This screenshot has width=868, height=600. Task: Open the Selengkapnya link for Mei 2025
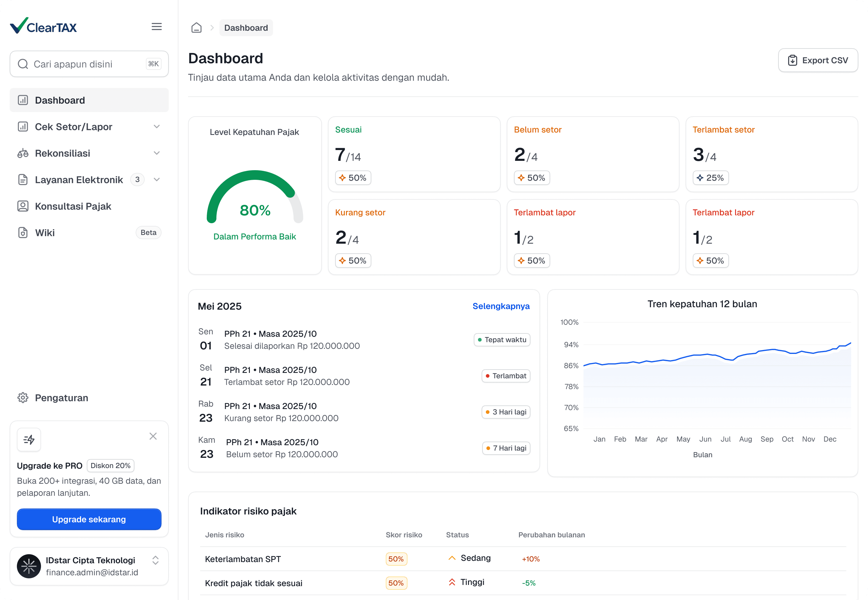(x=501, y=306)
